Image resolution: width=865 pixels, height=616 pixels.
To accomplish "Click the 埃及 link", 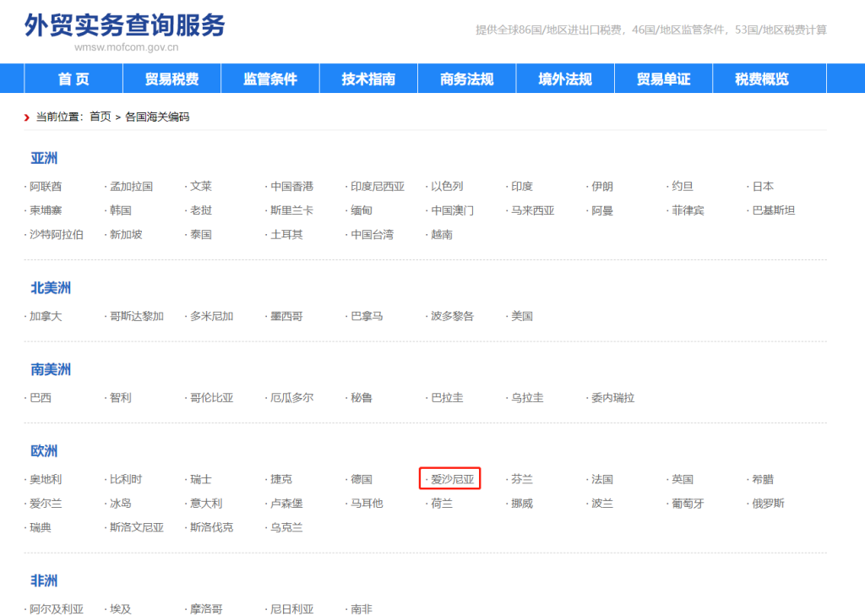I will pos(120,609).
